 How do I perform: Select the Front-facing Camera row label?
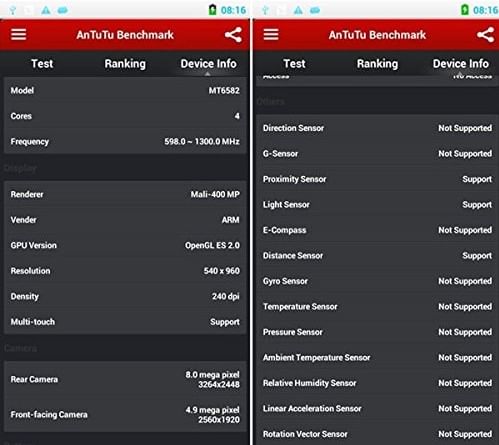(49, 414)
